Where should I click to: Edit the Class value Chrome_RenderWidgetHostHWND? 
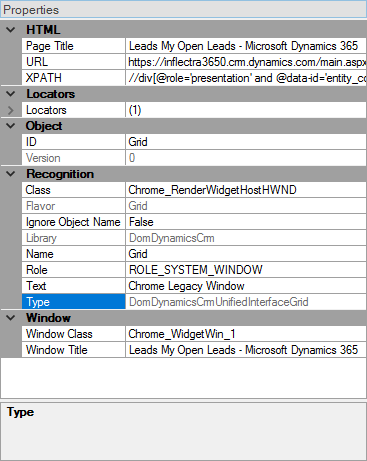246,190
